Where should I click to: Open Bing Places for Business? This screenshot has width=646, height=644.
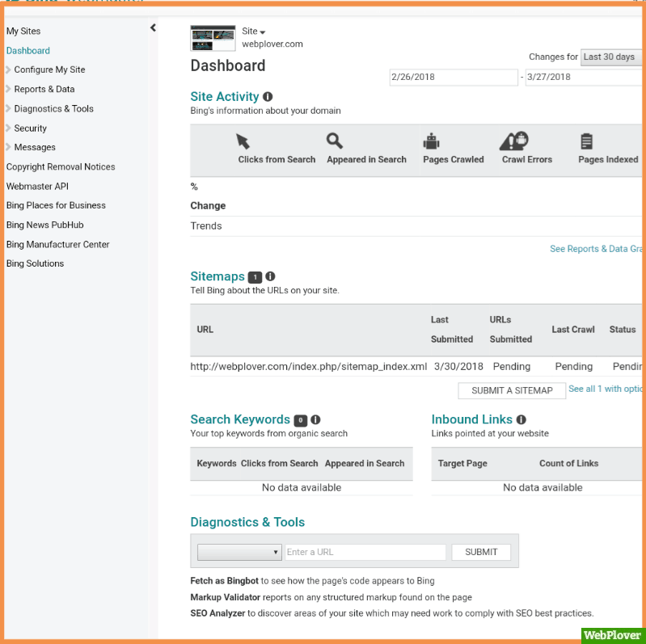56,205
